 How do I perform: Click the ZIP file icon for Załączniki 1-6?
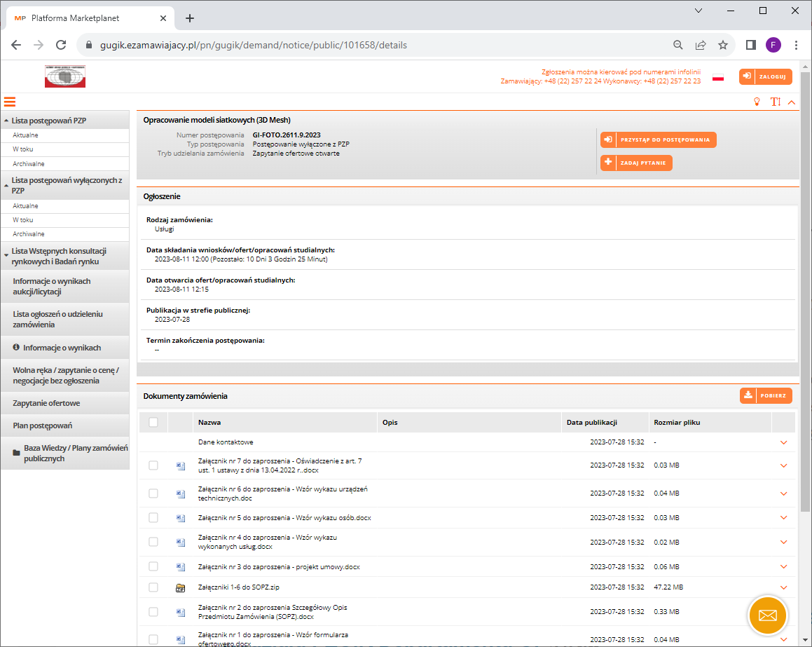click(181, 587)
